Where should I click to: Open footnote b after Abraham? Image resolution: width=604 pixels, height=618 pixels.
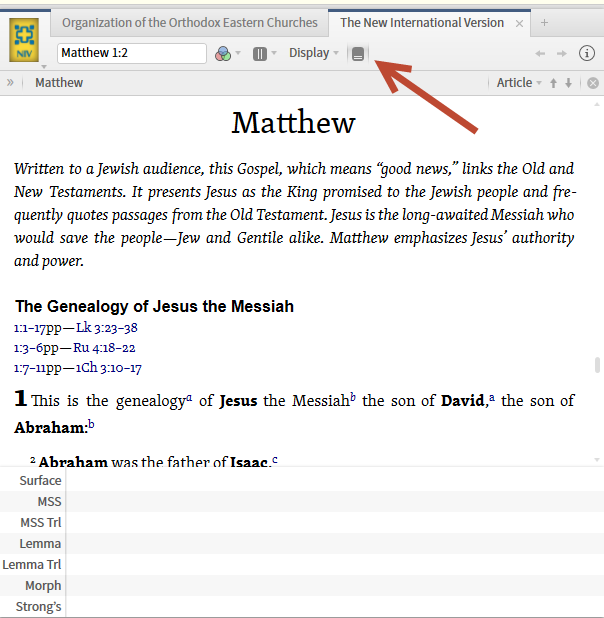coord(91,424)
